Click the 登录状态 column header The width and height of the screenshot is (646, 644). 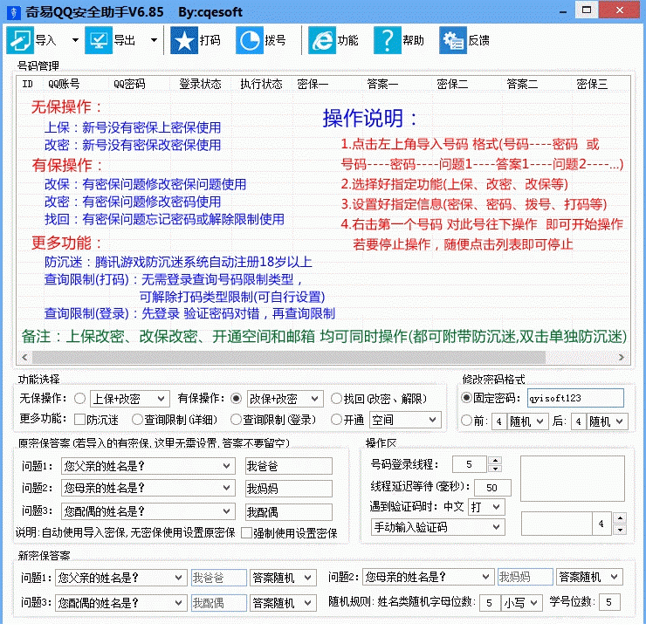click(200, 84)
